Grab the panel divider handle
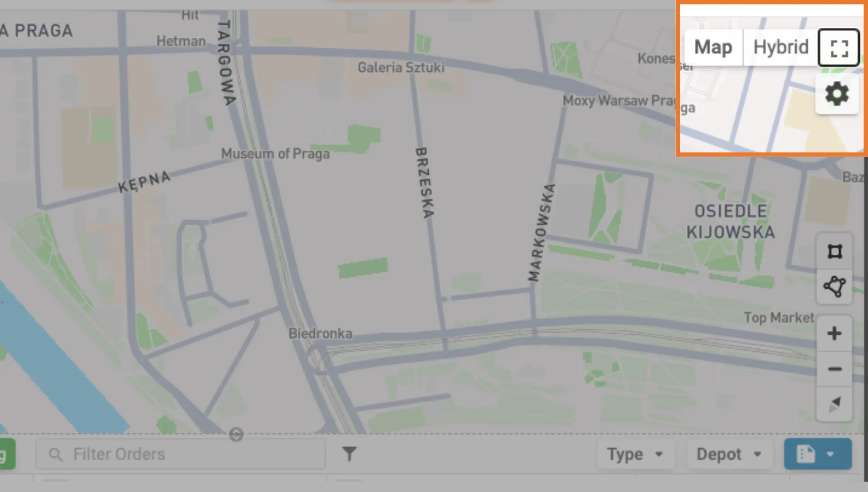 (x=236, y=434)
